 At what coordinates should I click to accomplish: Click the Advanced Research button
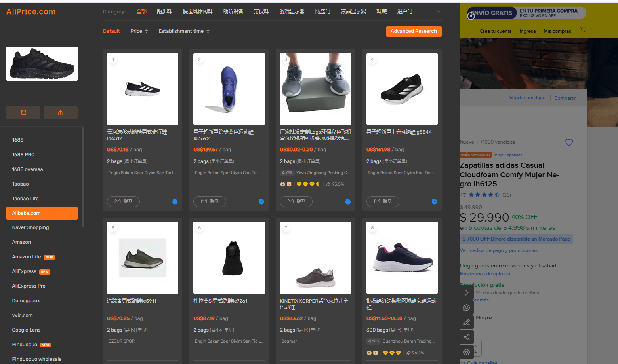pos(414,31)
